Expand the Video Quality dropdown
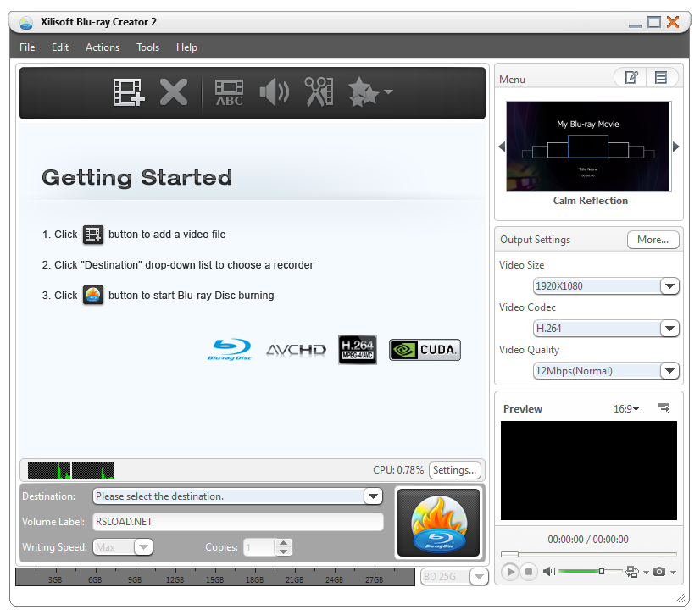The width and height of the screenshot is (700, 615). (x=669, y=371)
